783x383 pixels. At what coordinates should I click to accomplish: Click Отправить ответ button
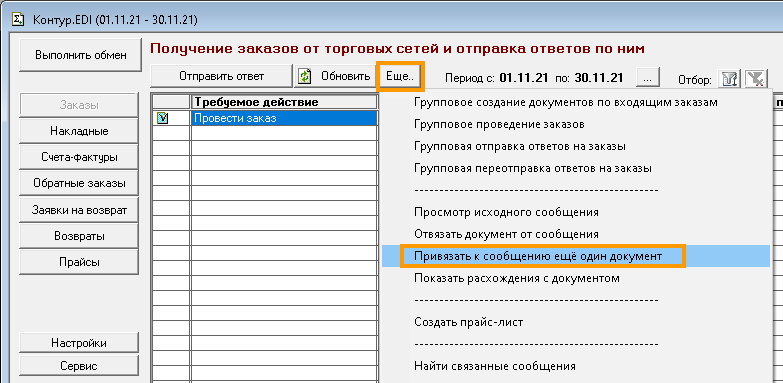[221, 76]
